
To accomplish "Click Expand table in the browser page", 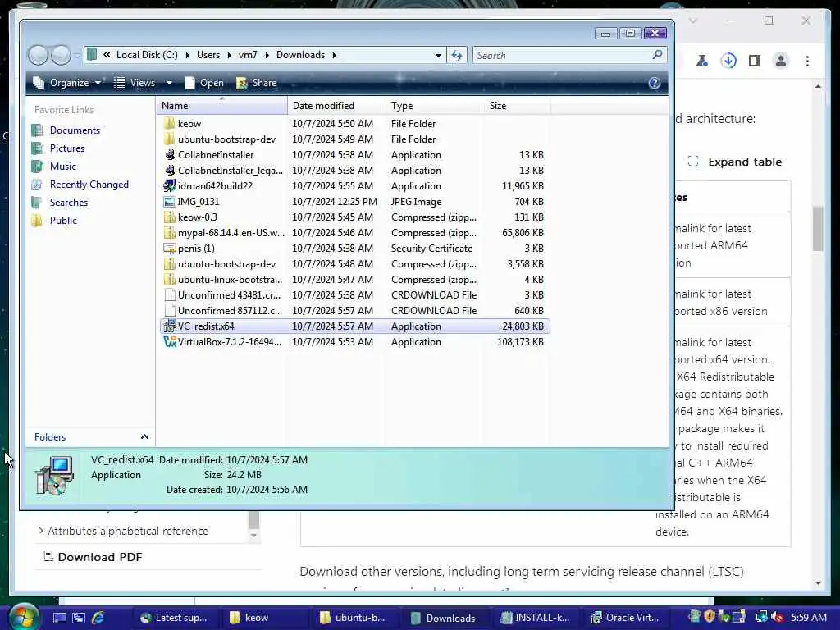I will [x=734, y=162].
